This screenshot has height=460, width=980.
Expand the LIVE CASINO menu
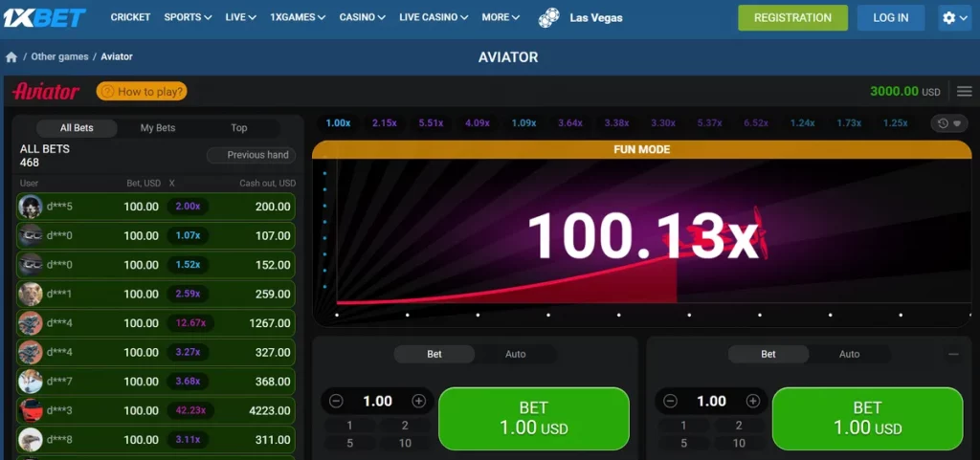tap(434, 17)
